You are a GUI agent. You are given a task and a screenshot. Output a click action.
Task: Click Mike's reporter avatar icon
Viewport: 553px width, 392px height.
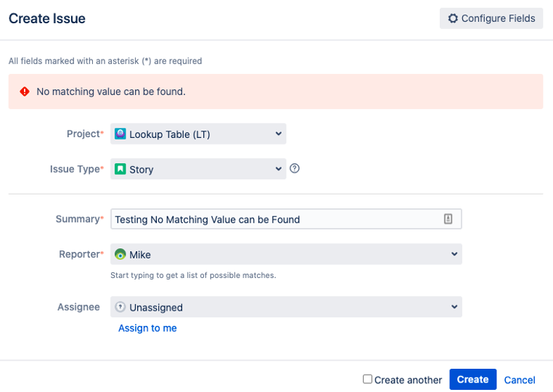pos(120,254)
